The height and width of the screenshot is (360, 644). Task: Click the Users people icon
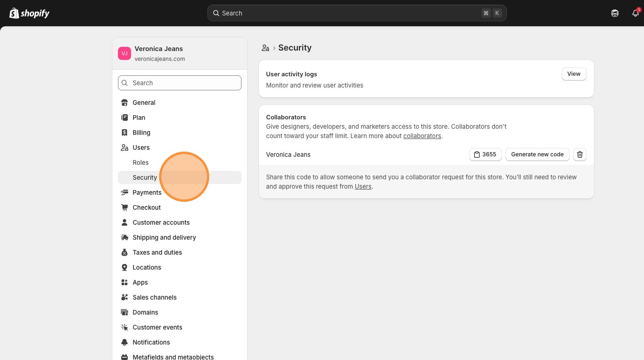[124, 147]
